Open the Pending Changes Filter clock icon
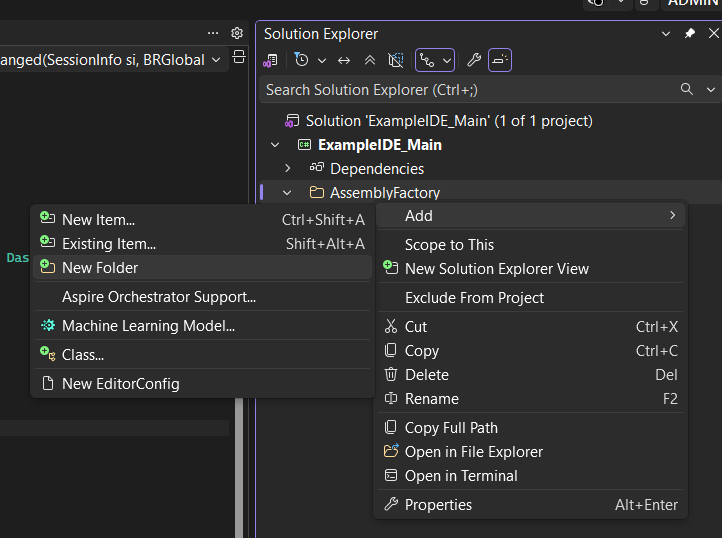Screen dimensions: 722x538 tap(302, 60)
